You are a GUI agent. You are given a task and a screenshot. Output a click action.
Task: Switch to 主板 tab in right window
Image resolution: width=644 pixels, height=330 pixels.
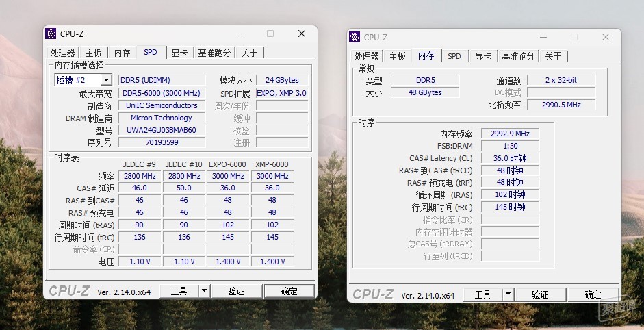pos(397,56)
